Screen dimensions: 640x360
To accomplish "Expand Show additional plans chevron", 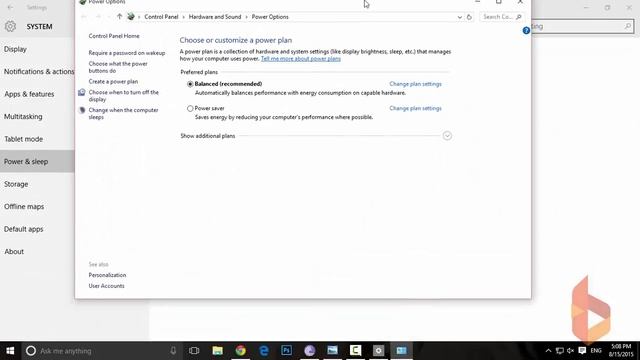I will (447, 136).
